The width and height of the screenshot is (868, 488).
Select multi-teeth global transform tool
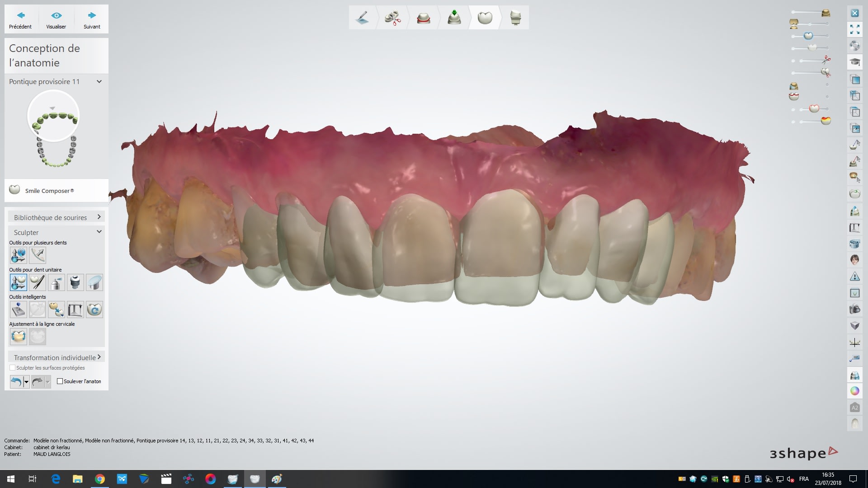tap(19, 255)
